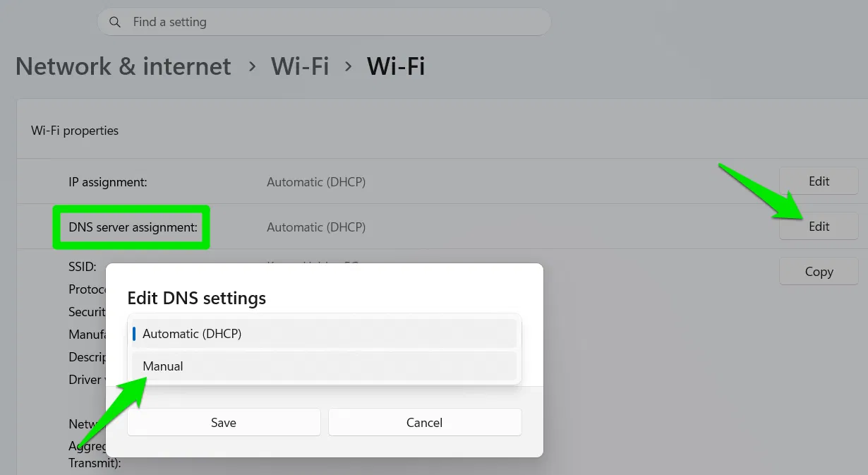Go back to Network & internet breadcrumb
This screenshot has height=475, width=868.
[123, 67]
